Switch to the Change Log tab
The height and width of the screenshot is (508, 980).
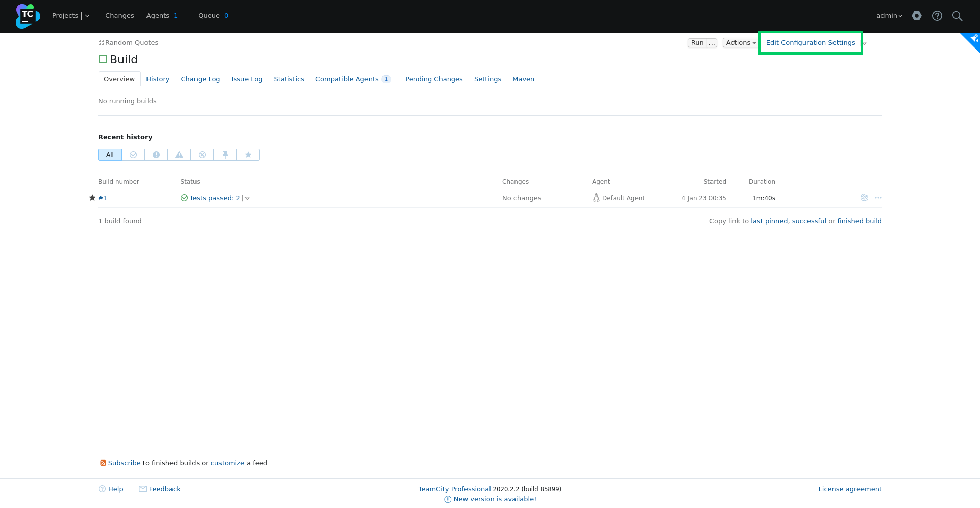tap(200, 79)
